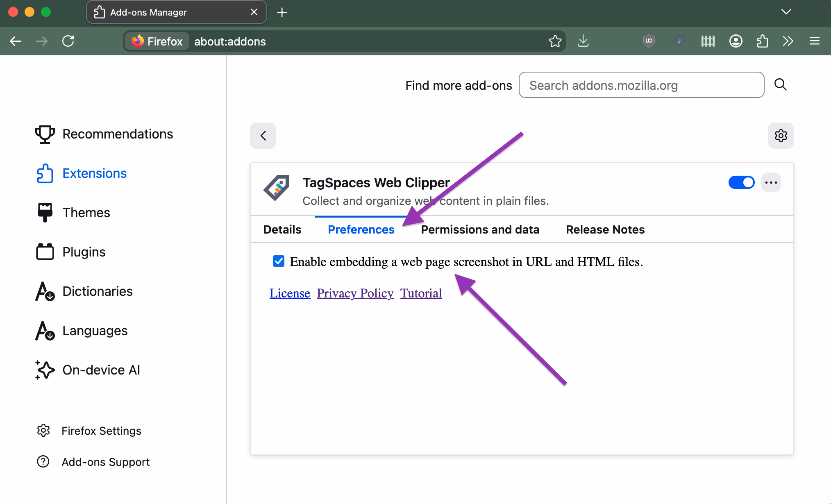The height and width of the screenshot is (504, 831).
Task: Open Dictionaries from the sidebar
Action: click(x=97, y=291)
